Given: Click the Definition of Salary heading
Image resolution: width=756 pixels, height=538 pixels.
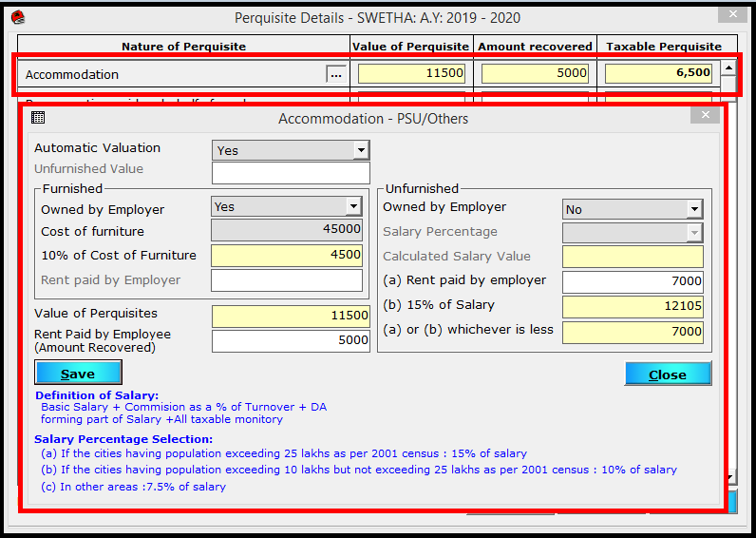Looking at the screenshot, I should click(97, 395).
